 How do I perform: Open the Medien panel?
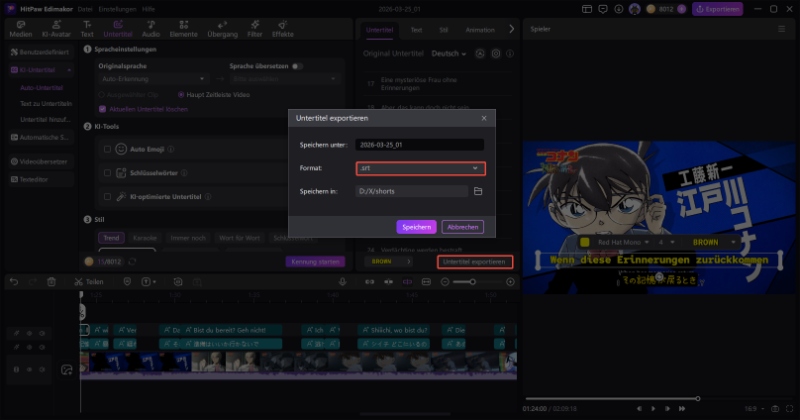20,29
